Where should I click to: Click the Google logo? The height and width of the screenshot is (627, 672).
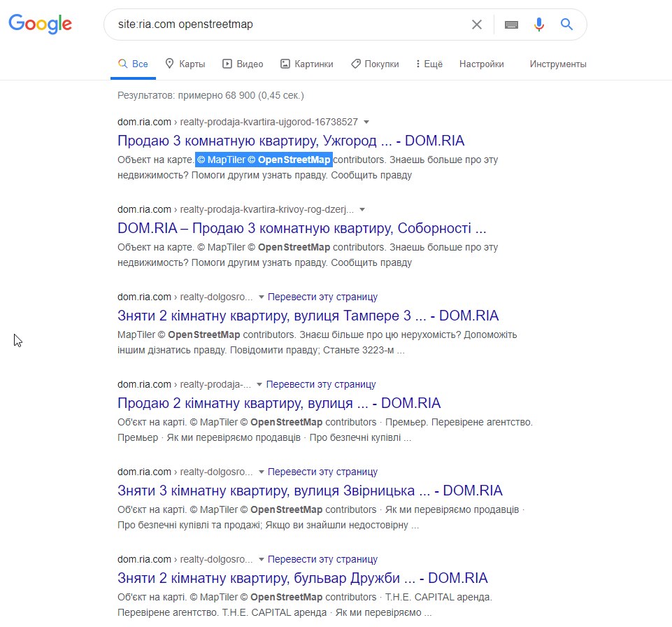pyautogui.click(x=41, y=24)
